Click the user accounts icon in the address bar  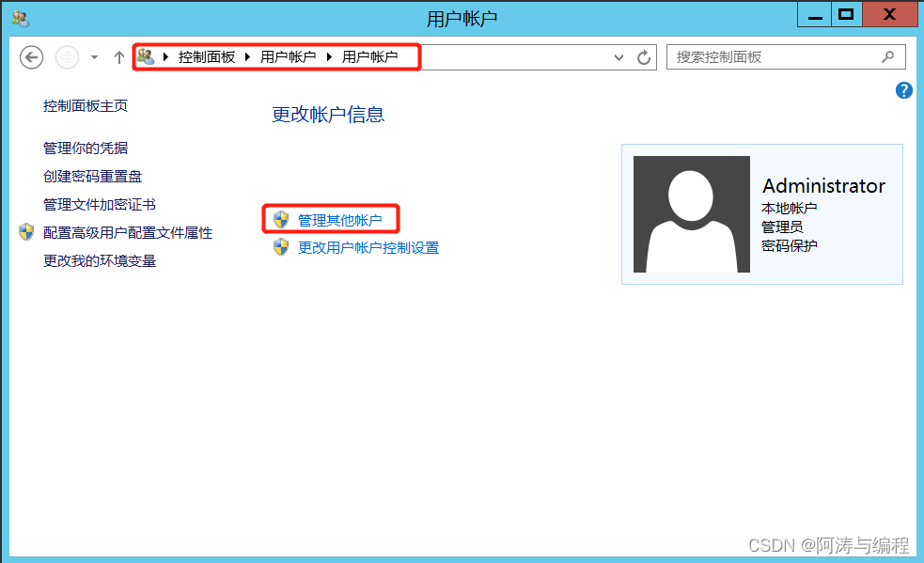(147, 57)
